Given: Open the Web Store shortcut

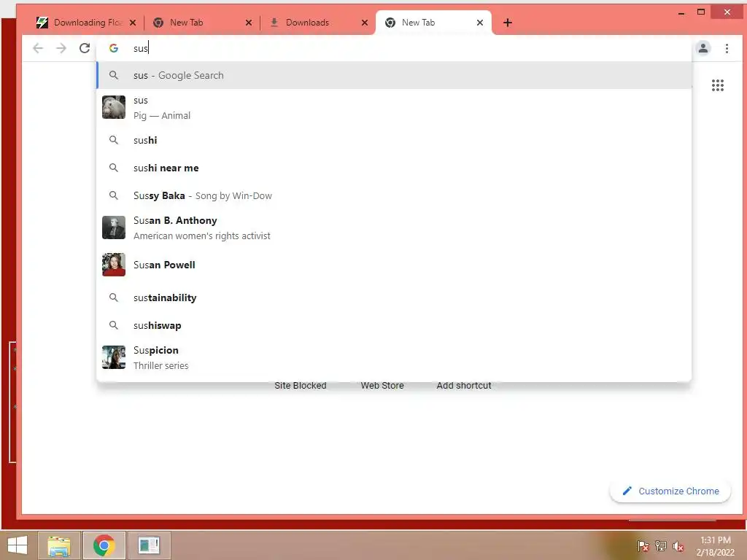Looking at the screenshot, I should tap(382, 385).
